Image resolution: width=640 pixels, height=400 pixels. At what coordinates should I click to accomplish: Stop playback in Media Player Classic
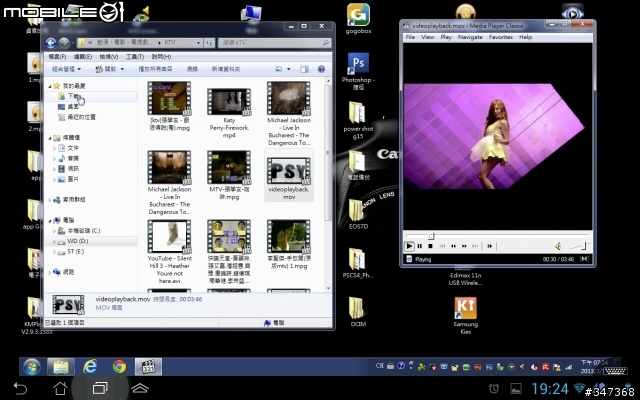[x=432, y=246]
